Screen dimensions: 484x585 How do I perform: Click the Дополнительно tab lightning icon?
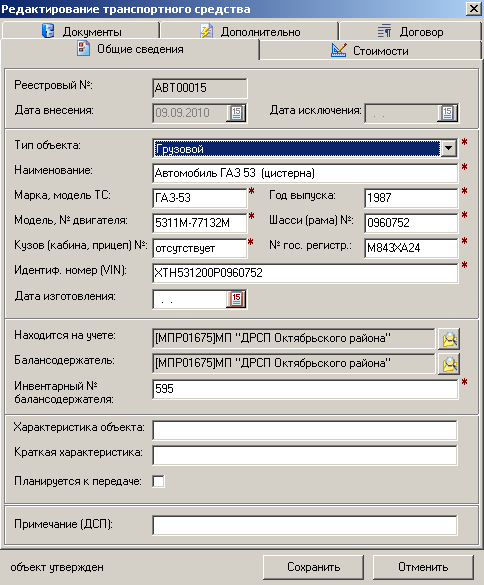pyautogui.click(x=206, y=31)
